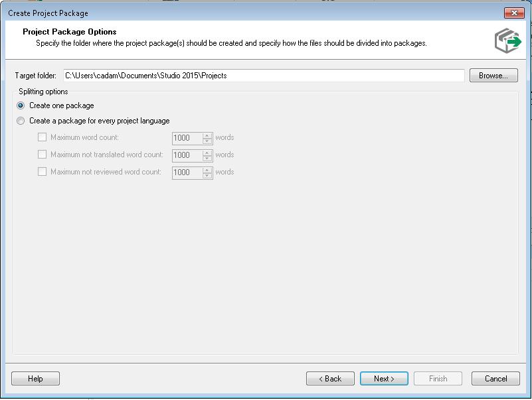Image resolution: width=532 pixels, height=400 pixels.
Task: Click the not translated word count value field
Action: tap(187, 155)
